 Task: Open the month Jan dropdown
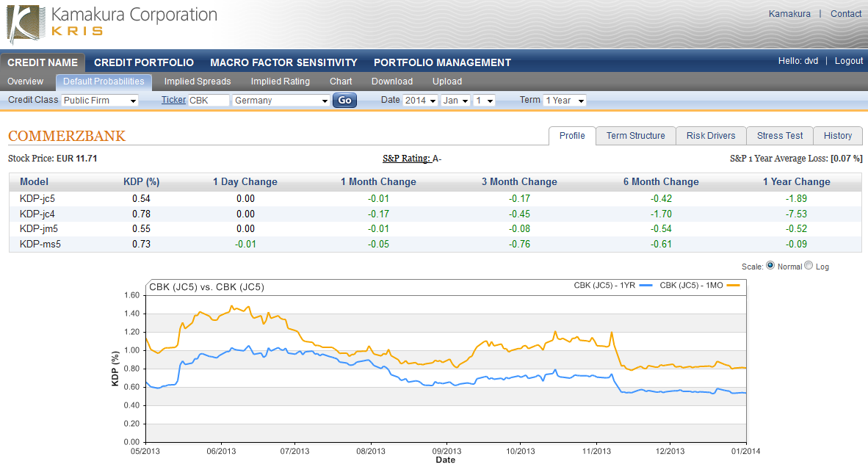pos(455,100)
